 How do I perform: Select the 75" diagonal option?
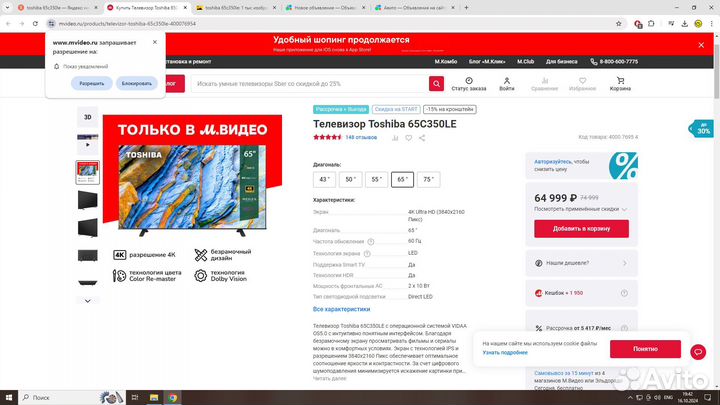pyautogui.click(x=428, y=180)
